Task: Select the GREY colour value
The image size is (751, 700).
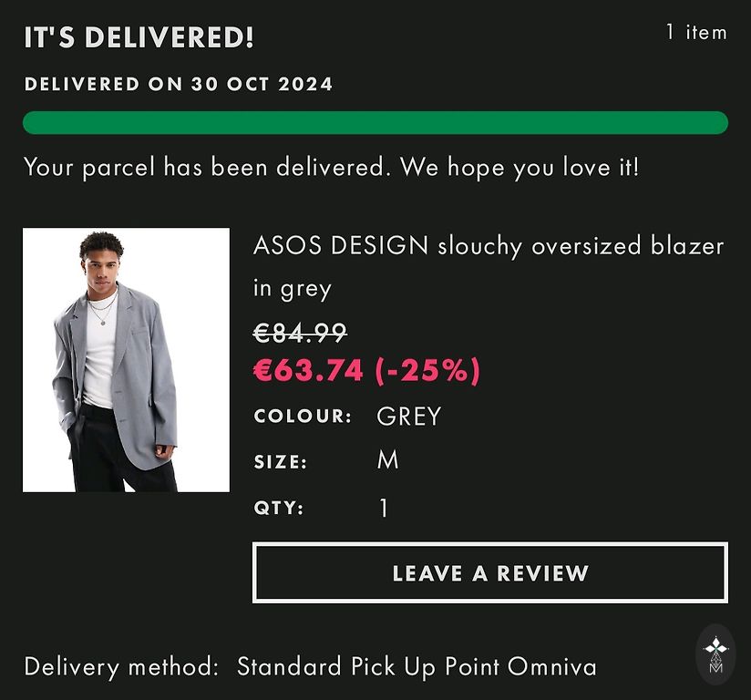Action: click(408, 417)
